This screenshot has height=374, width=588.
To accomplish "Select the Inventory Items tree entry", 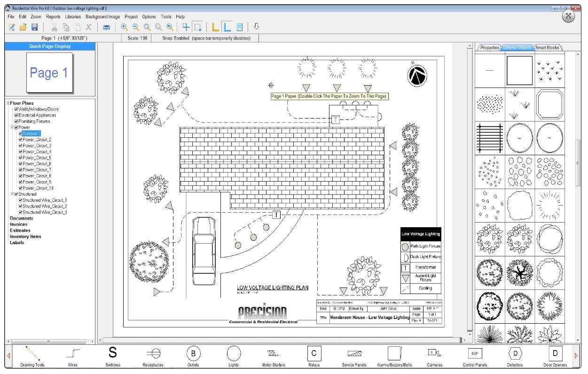I will click(x=26, y=237).
